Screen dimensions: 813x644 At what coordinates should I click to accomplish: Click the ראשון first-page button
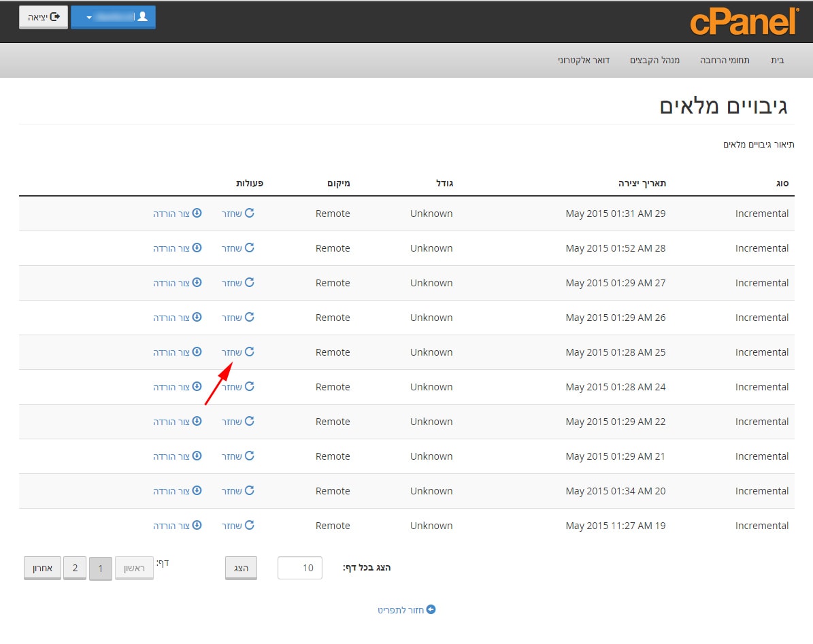click(134, 569)
